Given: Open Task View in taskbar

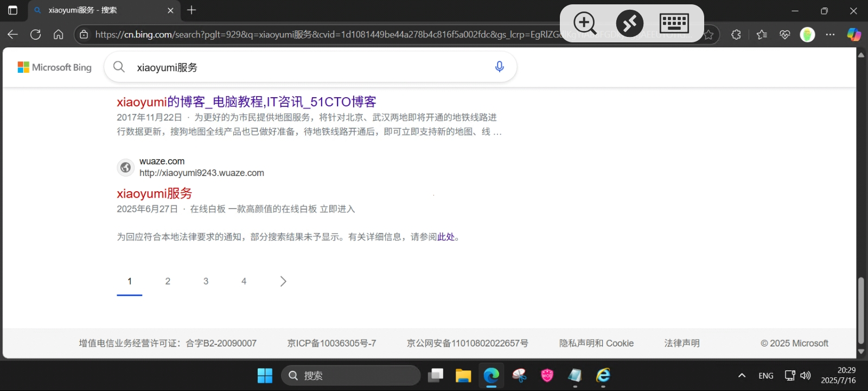Looking at the screenshot, I should (436, 376).
